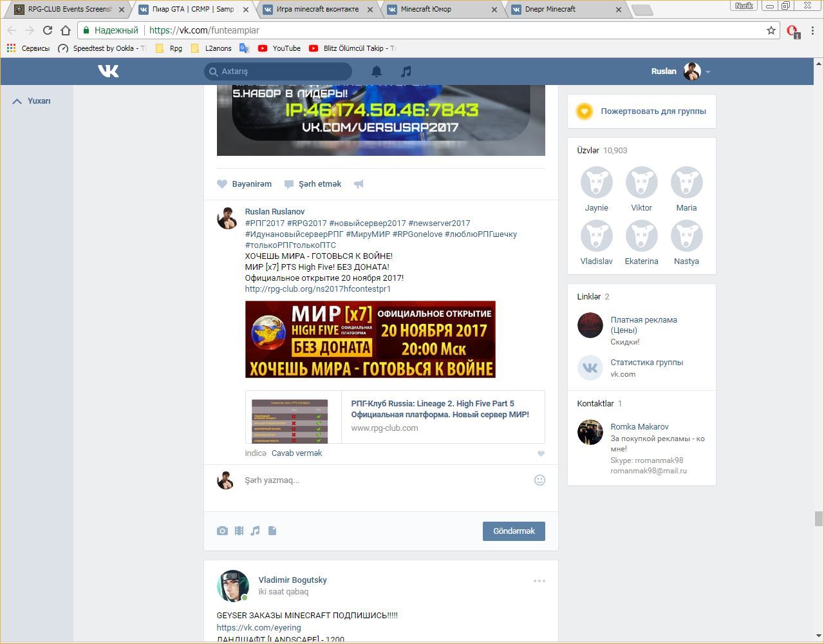Image resolution: width=824 pixels, height=644 pixels.
Task: Open member Ekaterina avatar
Action: pos(641,236)
